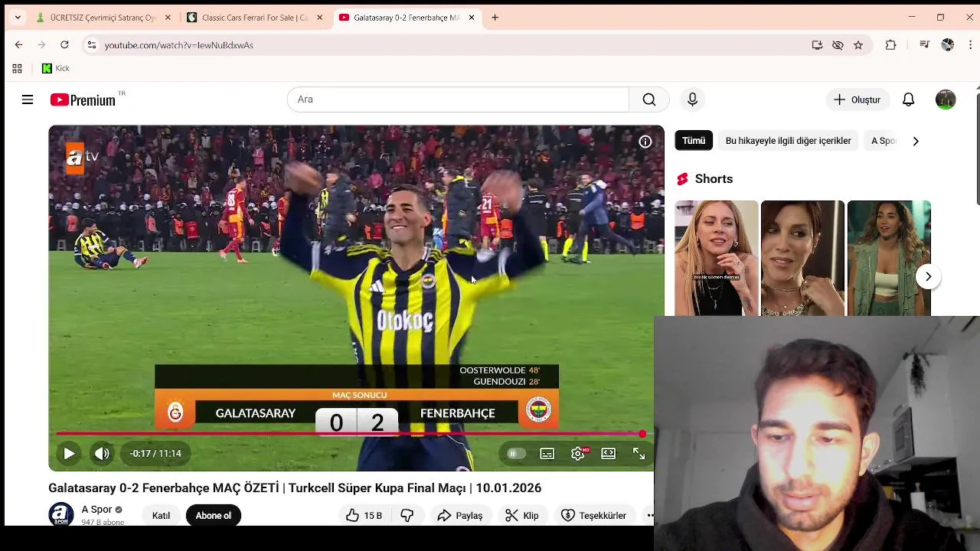Like the video with 15 B likes
Viewport: 980px width, 551px height.
(x=364, y=516)
